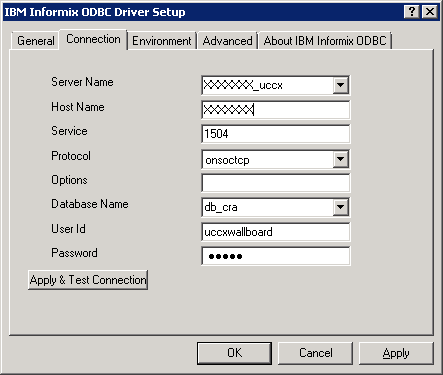This screenshot has width=443, height=375.
Task: Click the Apply button
Action: point(396,353)
